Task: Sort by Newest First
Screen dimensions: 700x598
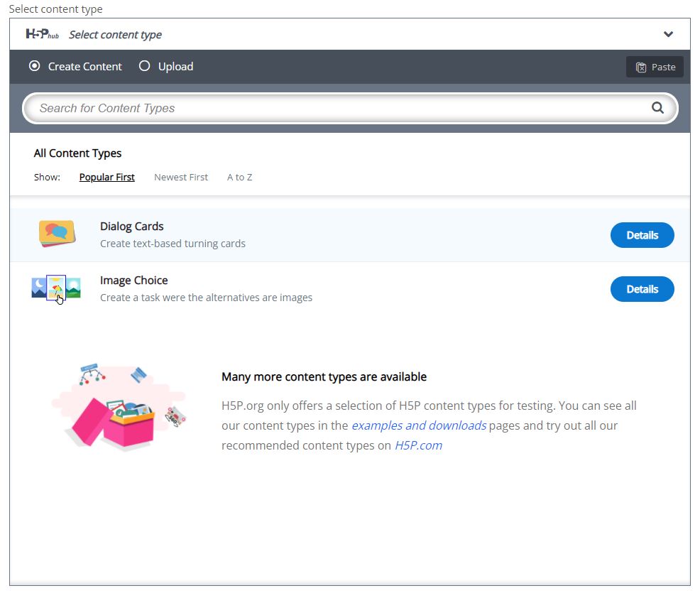Action: coord(181,178)
